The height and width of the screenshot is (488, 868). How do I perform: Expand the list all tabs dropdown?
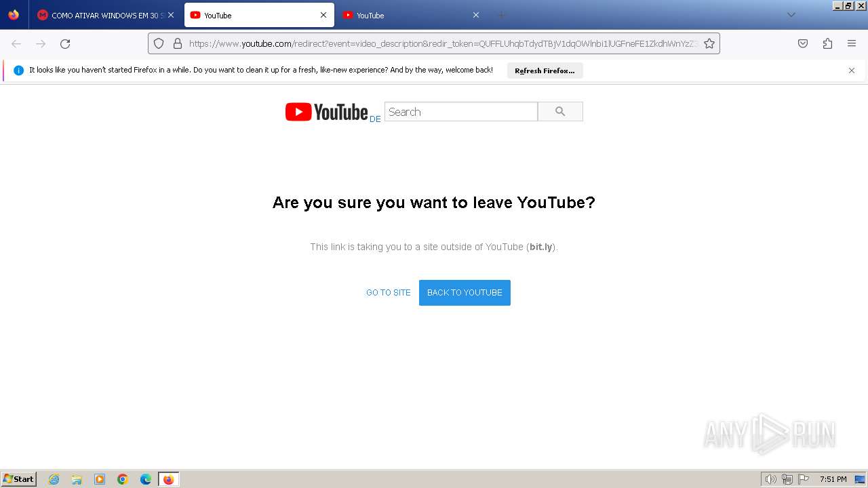click(x=791, y=15)
